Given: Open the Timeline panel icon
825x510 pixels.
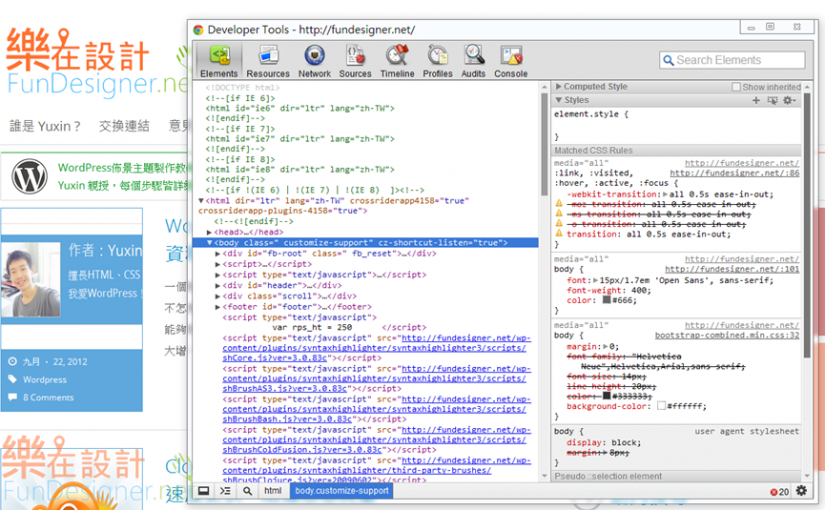Looking at the screenshot, I should [397, 55].
